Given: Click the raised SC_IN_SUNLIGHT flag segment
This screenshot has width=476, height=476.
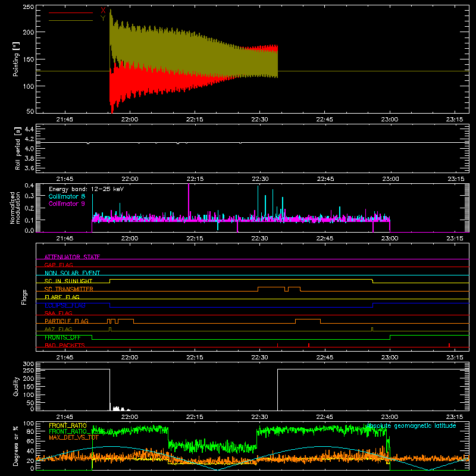Looking at the screenshot, I should tap(241, 279).
